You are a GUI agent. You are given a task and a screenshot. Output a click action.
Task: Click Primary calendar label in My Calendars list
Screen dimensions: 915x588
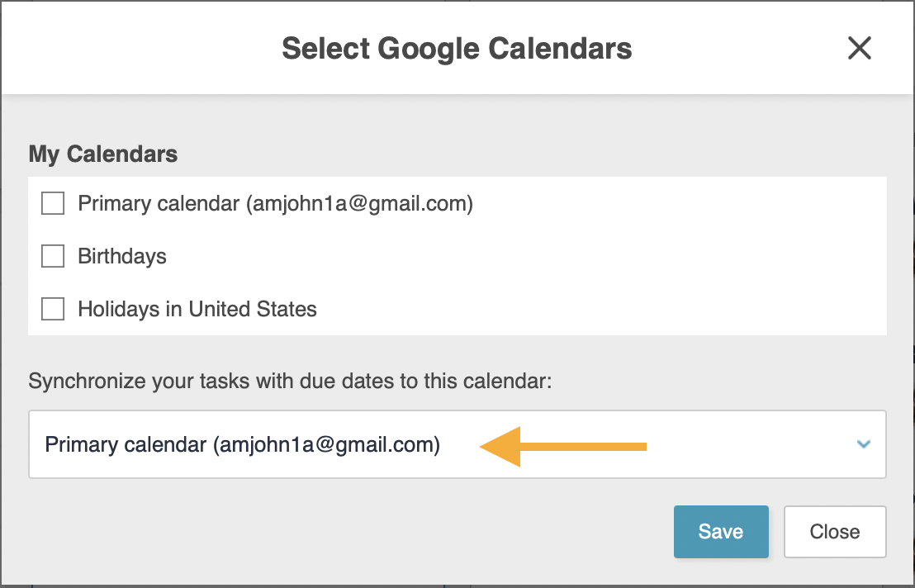(x=275, y=203)
